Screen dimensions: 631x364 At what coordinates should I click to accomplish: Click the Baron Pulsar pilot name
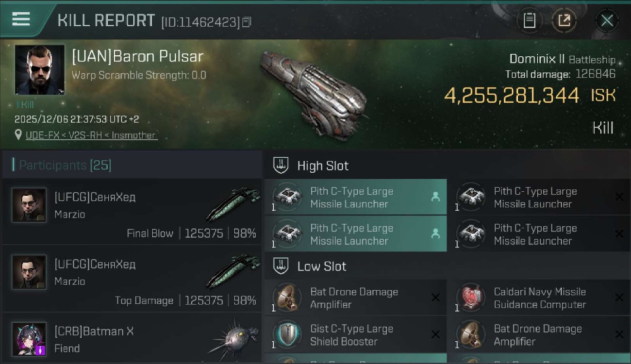pos(137,56)
